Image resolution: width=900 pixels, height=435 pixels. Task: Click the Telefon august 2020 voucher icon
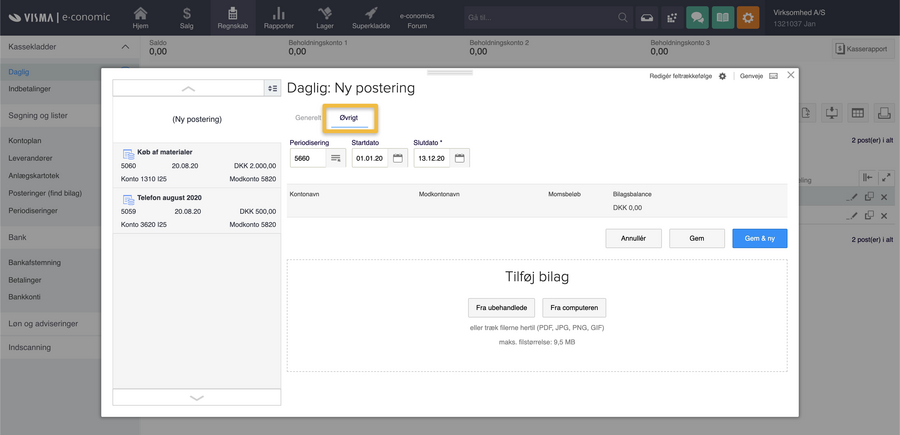(x=128, y=199)
